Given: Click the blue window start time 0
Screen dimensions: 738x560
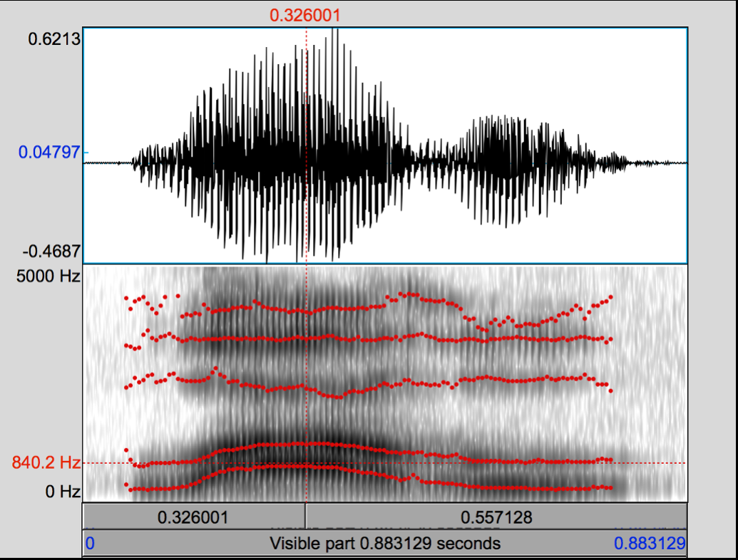Looking at the screenshot, I should click(x=90, y=544).
